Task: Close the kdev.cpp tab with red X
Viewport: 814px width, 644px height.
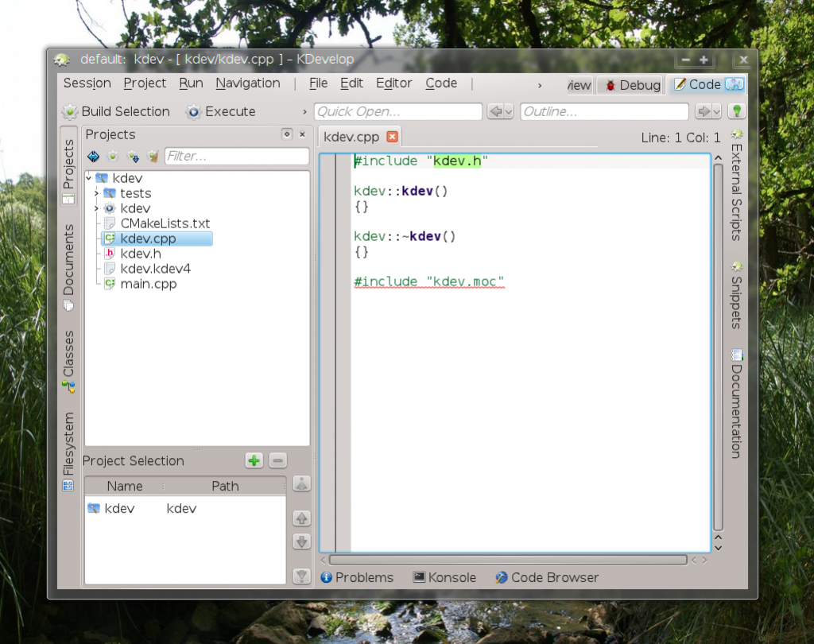Action: 393,137
